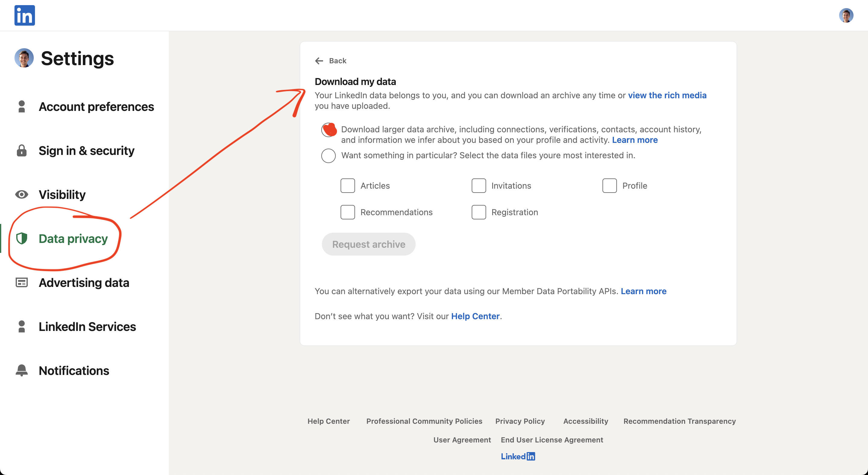Click the Account preferences person icon
This screenshot has height=475, width=868.
(x=22, y=106)
